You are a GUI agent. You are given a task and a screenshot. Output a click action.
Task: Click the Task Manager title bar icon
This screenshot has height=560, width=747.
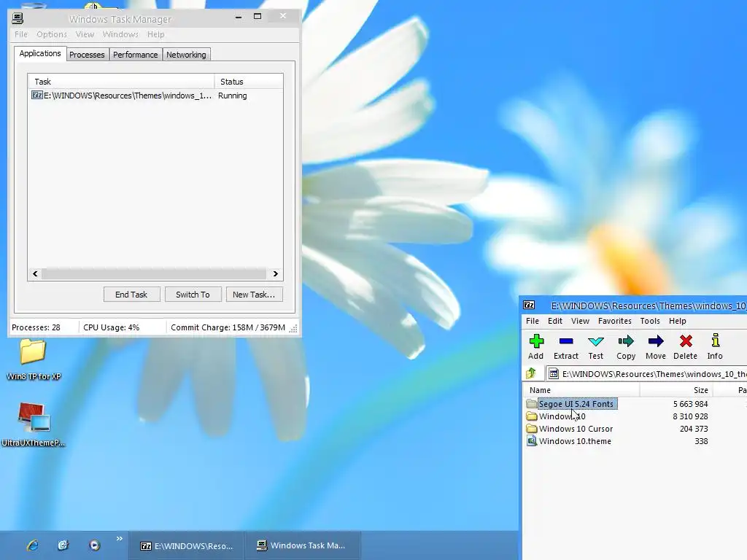pos(18,18)
